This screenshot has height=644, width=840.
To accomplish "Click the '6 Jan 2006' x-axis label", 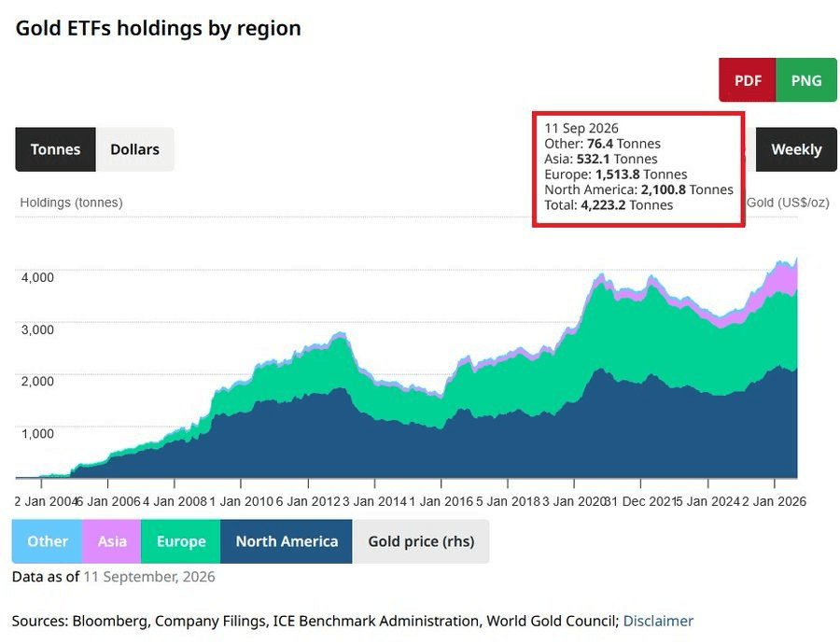I will click(x=108, y=501).
